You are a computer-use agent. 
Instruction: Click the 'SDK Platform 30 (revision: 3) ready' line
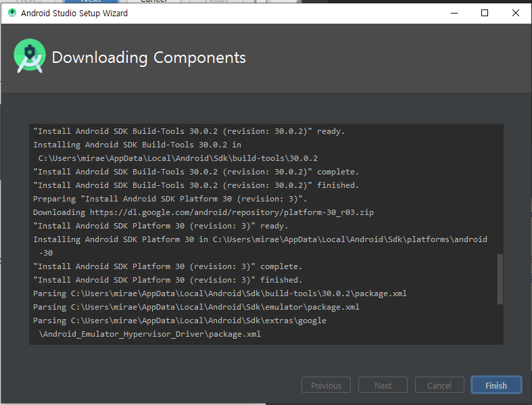tap(160, 226)
